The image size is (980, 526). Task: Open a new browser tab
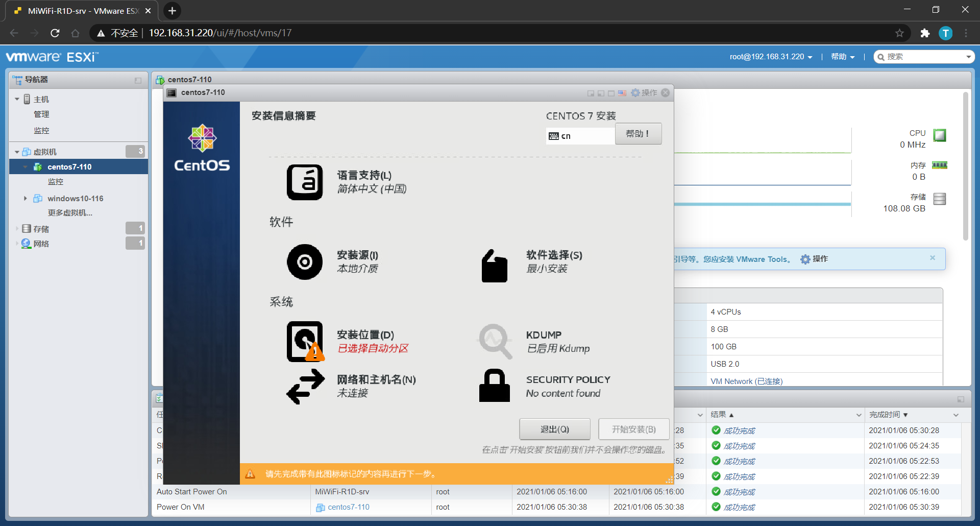point(172,11)
